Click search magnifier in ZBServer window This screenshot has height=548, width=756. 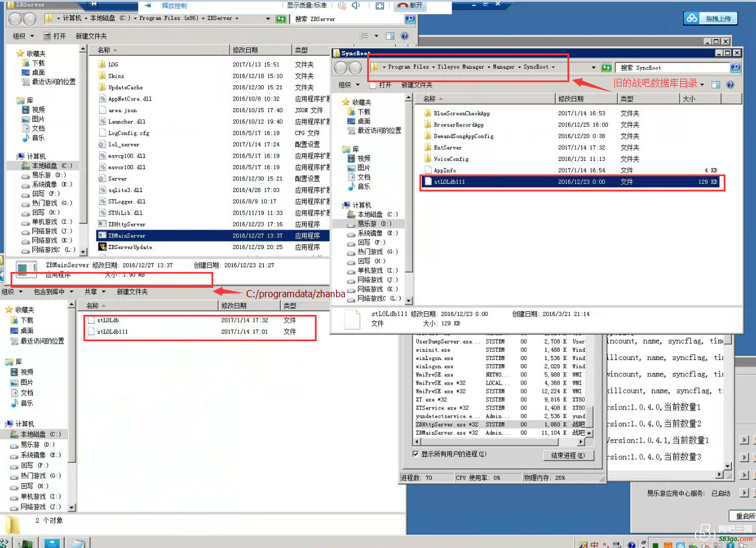click(409, 19)
